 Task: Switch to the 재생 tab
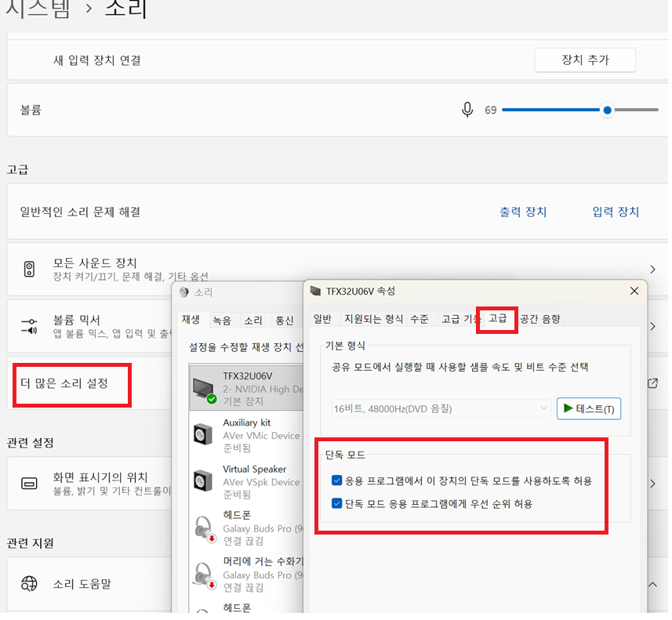click(191, 321)
